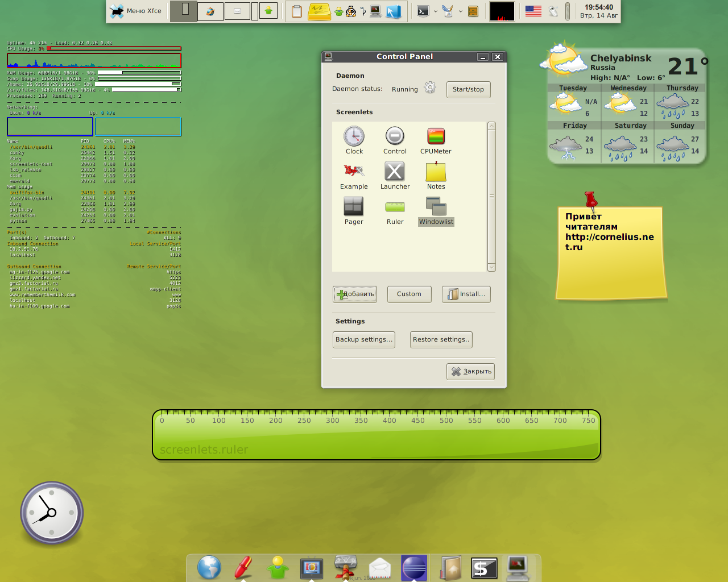Open the computer monitor icon in dock
Screen dimensions: 728x582
(518, 568)
